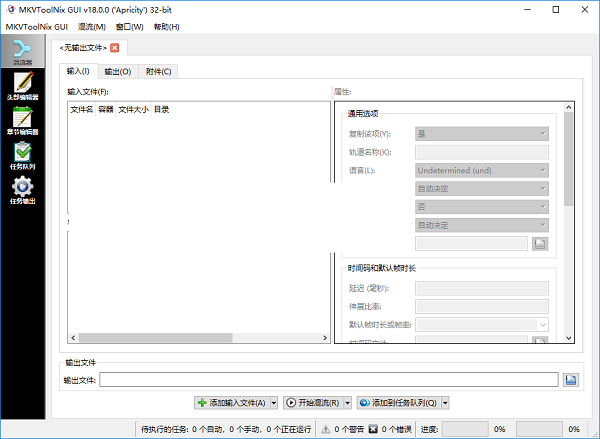Switch to the 输入(I) tab
Image resolution: width=600 pixels, height=439 pixels.
click(78, 71)
